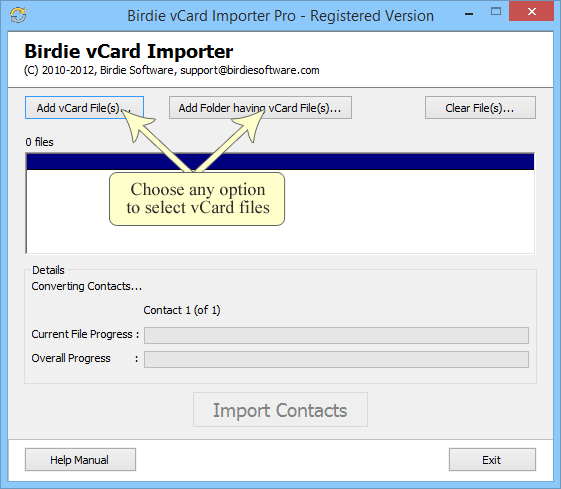The width and height of the screenshot is (561, 489).
Task: Click the Clear File(s) button
Action: [480, 108]
